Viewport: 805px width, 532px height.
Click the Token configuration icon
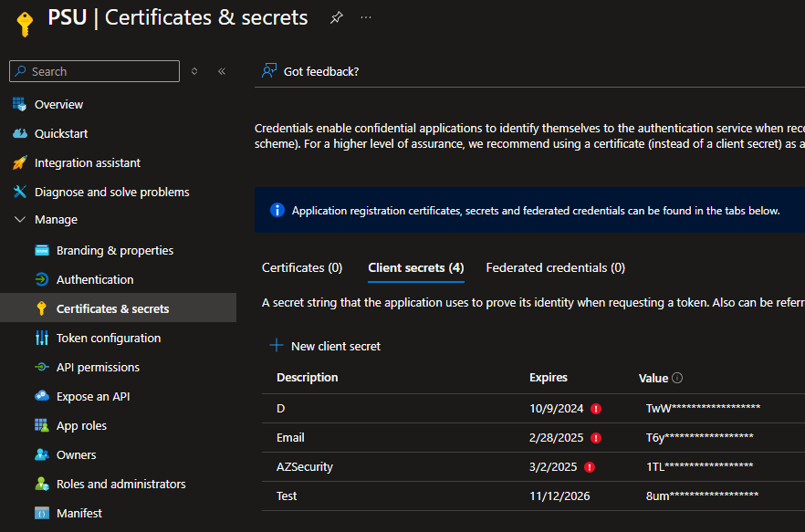pyautogui.click(x=42, y=338)
